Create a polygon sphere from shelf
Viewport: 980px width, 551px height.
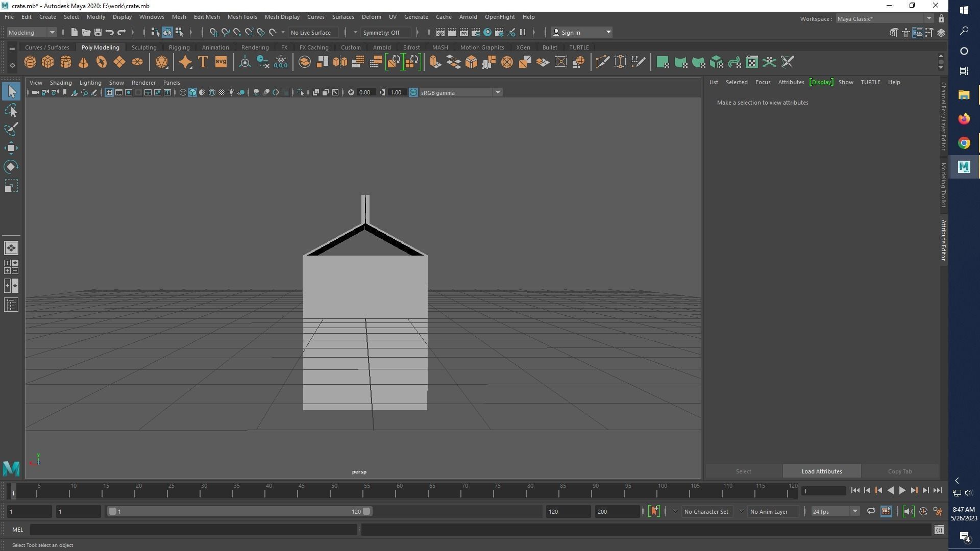(x=30, y=62)
